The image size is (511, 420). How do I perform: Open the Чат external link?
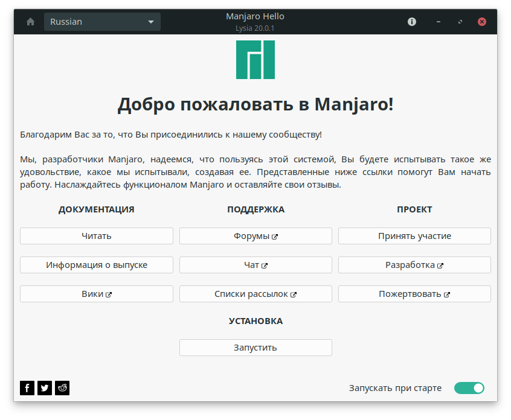[x=256, y=265]
